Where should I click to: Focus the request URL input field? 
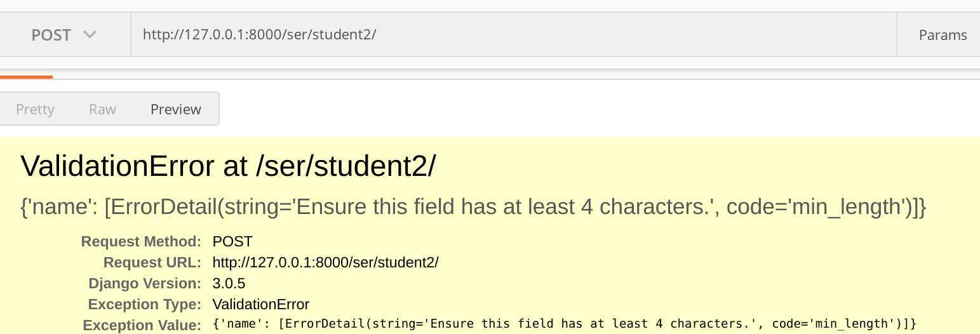[x=513, y=35]
